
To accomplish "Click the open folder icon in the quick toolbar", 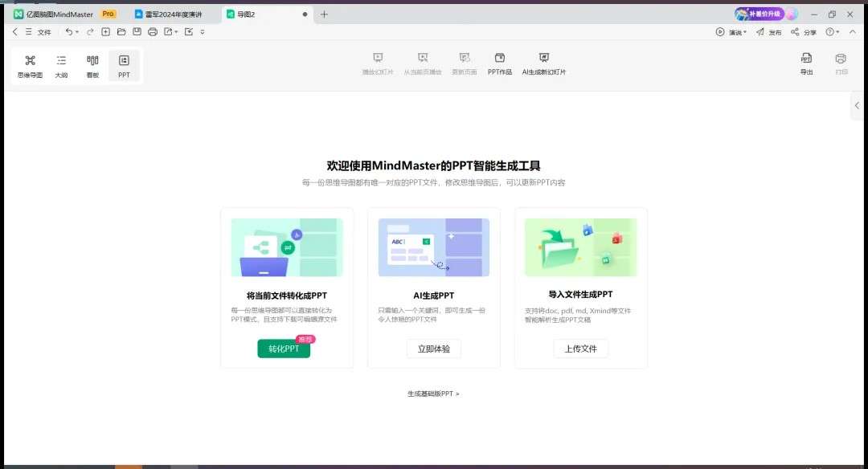I will coord(121,32).
